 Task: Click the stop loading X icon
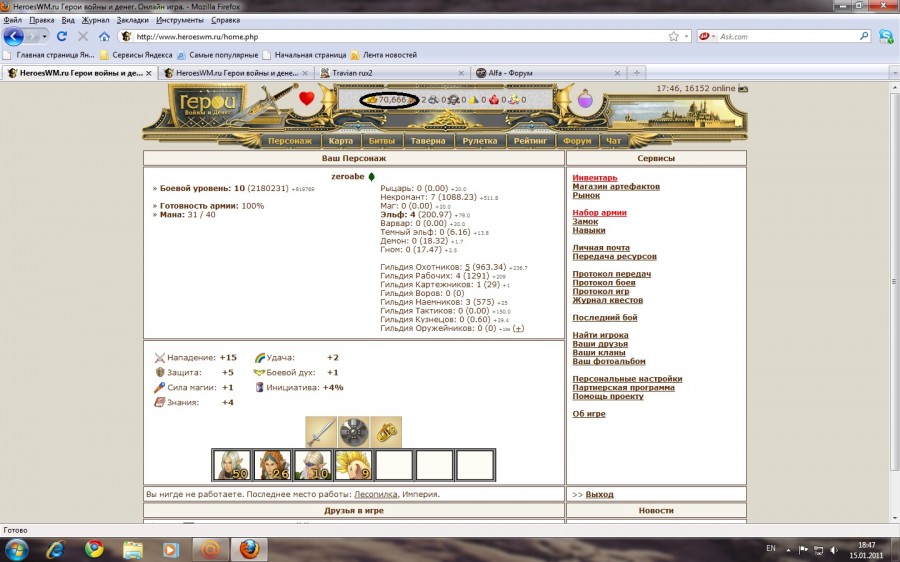[x=83, y=36]
